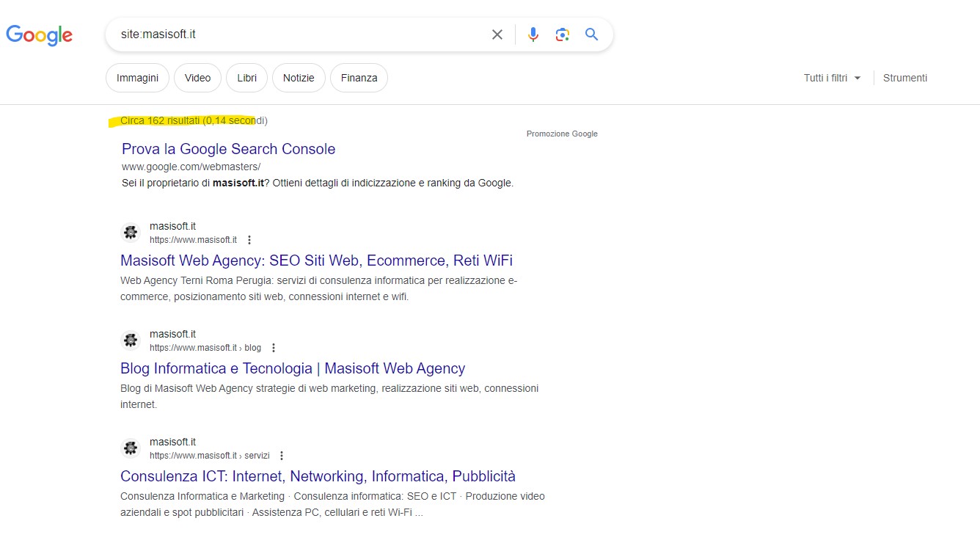The height and width of the screenshot is (543, 980).
Task: Open three-dot menu beside servizi URL
Action: point(282,456)
